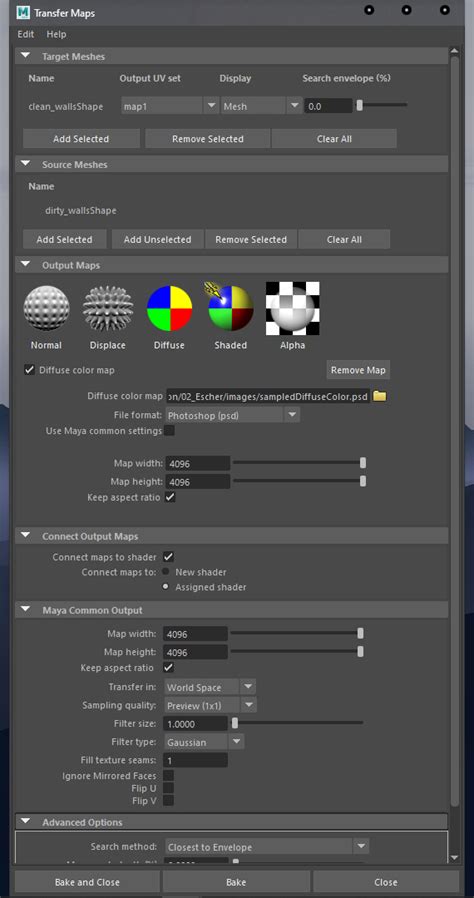Click Remove Selected under Source Meshes

(x=251, y=239)
